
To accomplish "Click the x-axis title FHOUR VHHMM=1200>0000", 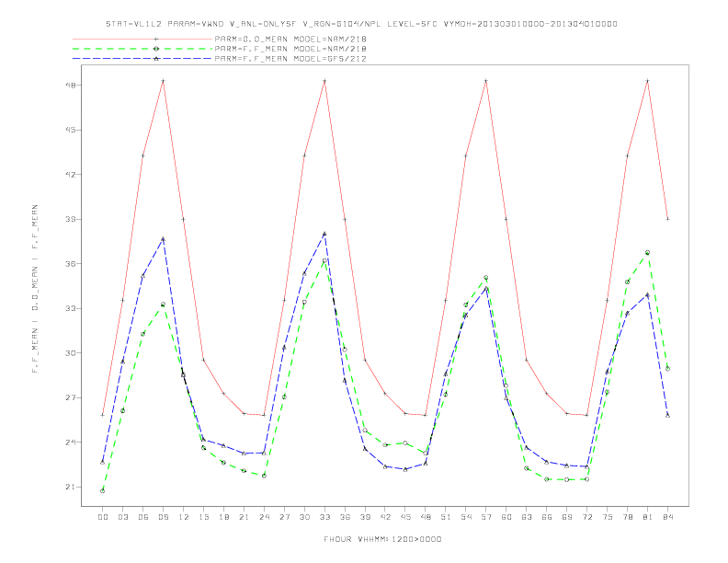I will pyautogui.click(x=382, y=539).
